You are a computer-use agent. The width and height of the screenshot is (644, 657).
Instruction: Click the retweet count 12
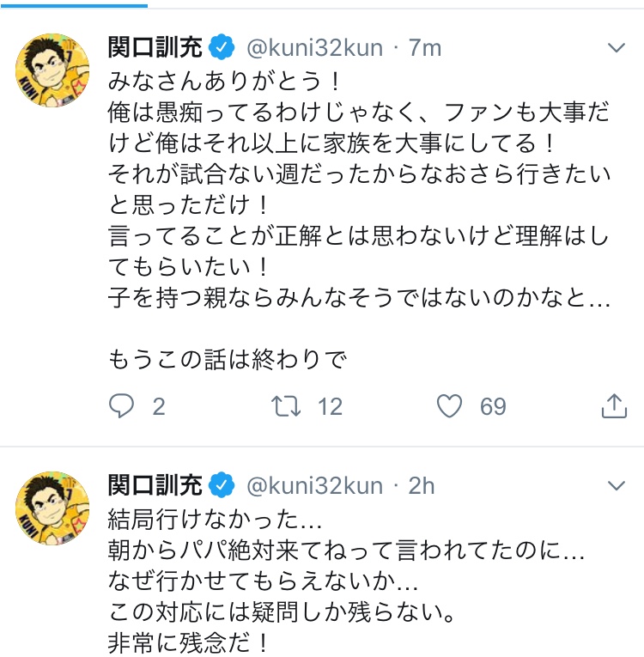click(330, 406)
